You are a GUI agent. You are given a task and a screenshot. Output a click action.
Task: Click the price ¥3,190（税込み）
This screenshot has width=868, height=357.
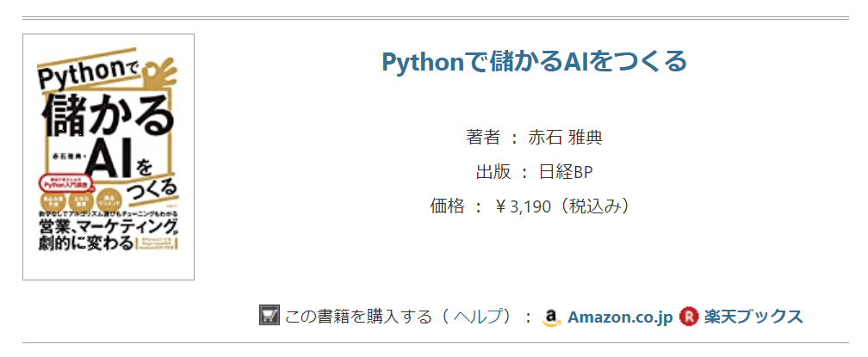[x=564, y=206]
